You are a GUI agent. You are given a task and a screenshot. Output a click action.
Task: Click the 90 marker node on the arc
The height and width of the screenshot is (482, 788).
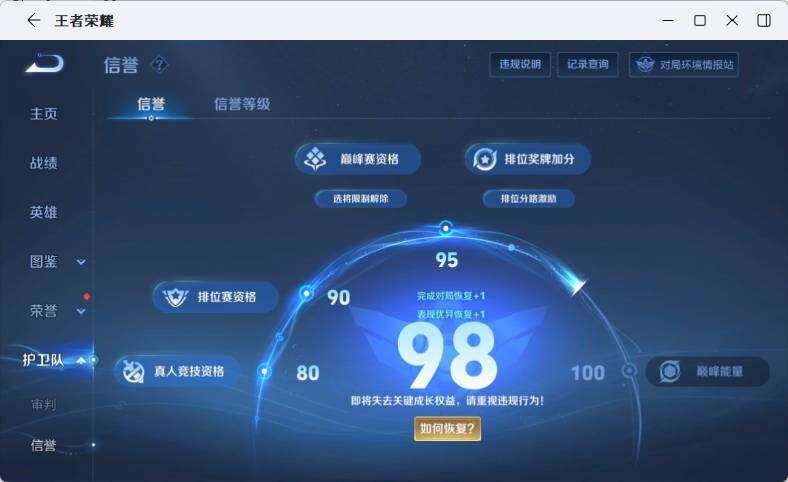coord(307,293)
